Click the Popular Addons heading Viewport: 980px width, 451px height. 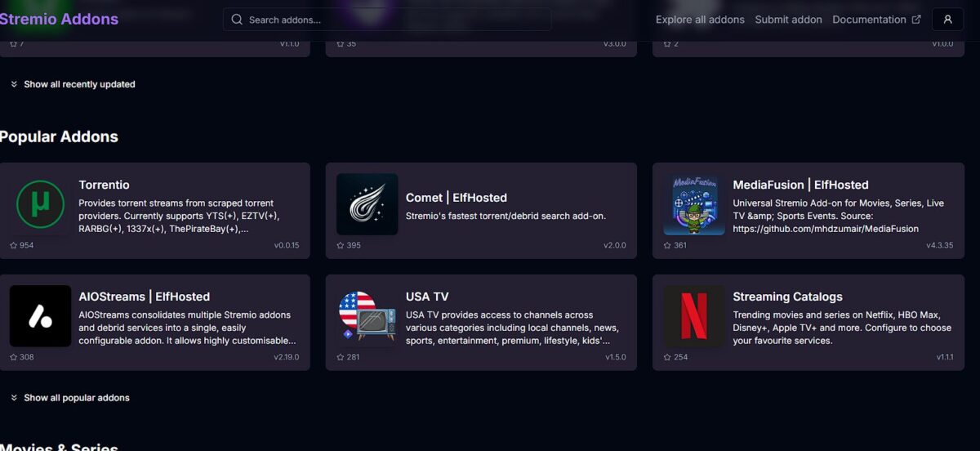(x=59, y=136)
